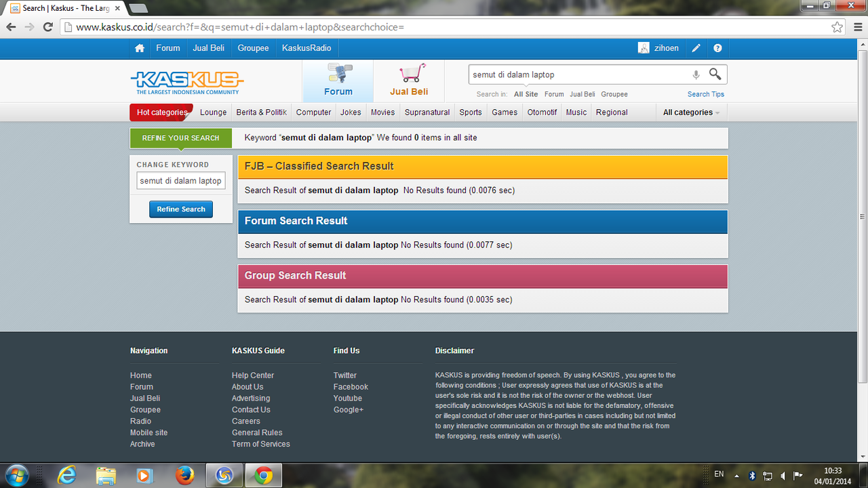Open the media player taskbar icon
The height and width of the screenshot is (488, 868).
(x=144, y=476)
